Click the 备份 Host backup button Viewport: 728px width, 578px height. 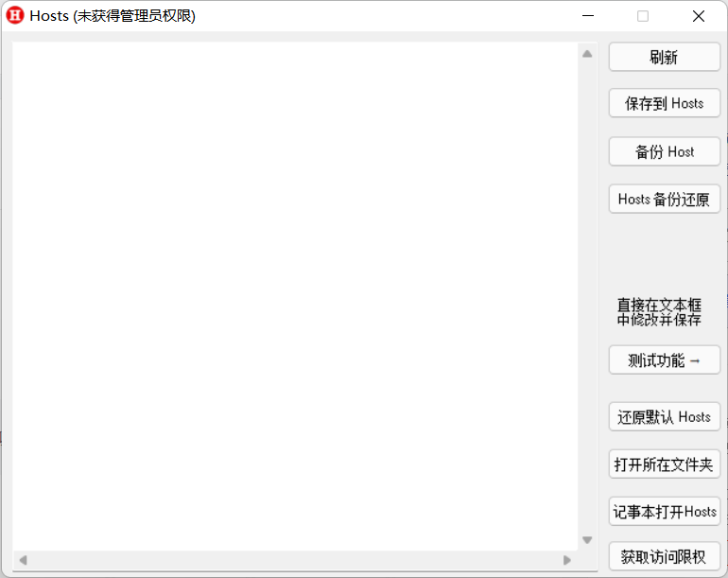[x=664, y=151]
